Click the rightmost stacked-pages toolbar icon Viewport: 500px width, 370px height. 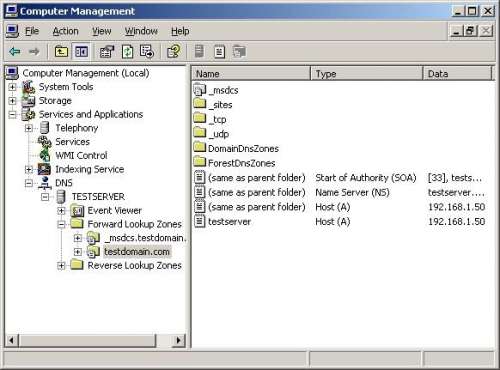tap(240, 52)
